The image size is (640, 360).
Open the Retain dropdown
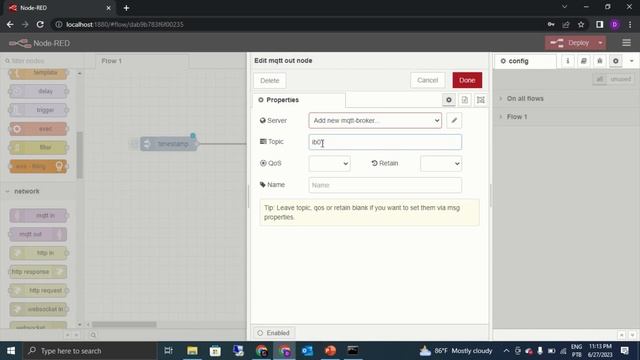[x=441, y=163]
